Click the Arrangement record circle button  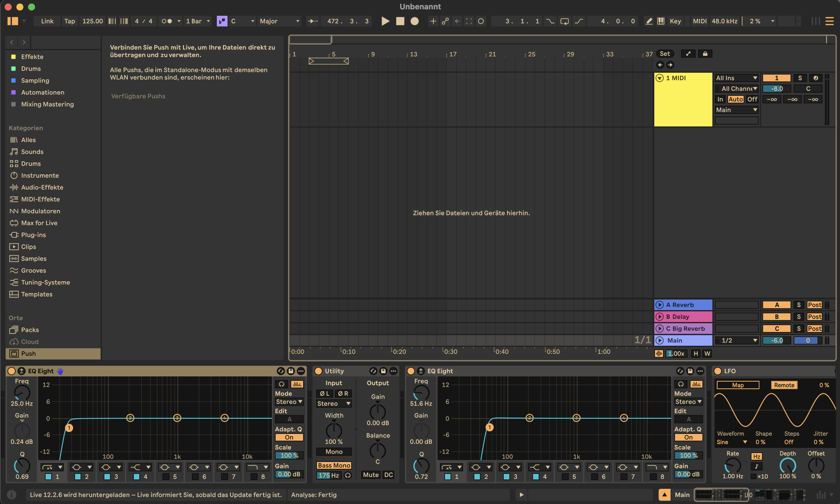(415, 21)
